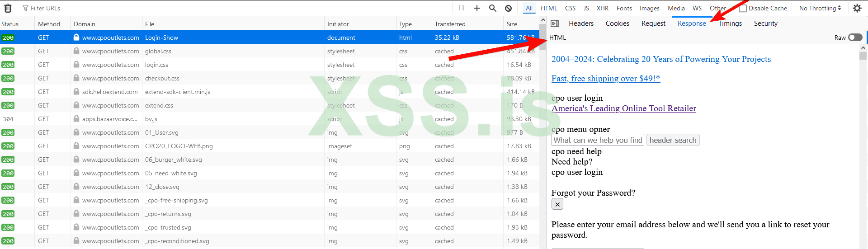Click 304 status of bv.js row
Screen dimensions: 868x249
click(8, 119)
